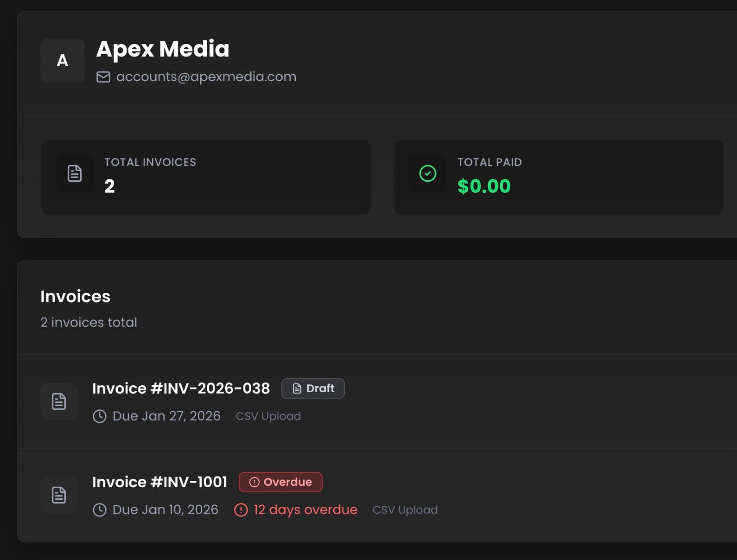
Task: Click the envelope email icon
Action: (103, 77)
